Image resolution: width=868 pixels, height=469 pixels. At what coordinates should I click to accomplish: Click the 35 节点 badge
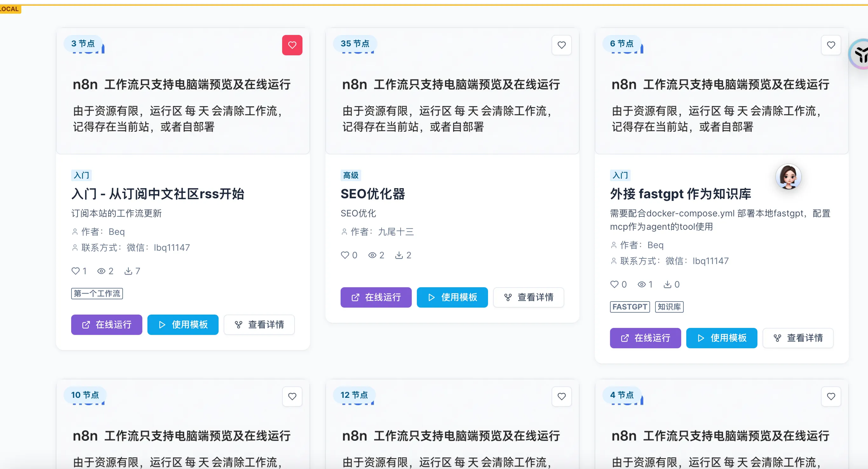(x=355, y=44)
